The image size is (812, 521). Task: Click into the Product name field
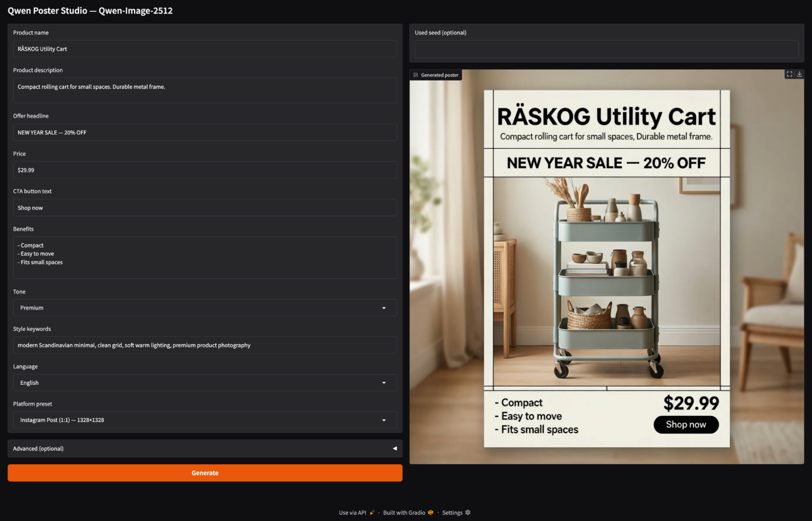pyautogui.click(x=205, y=49)
